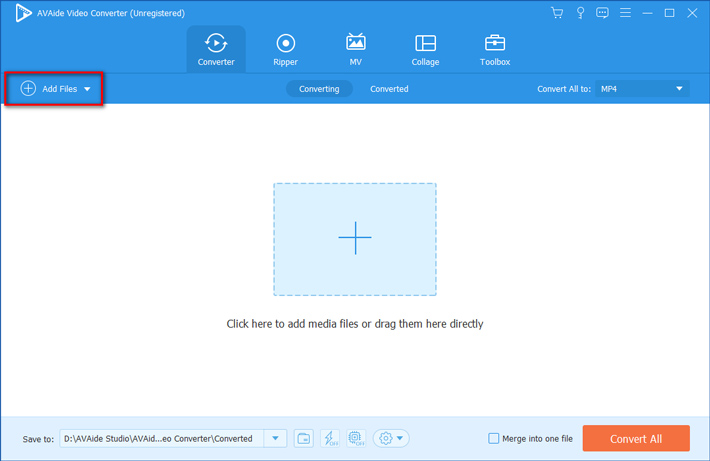Click the key register icon

coord(579,12)
